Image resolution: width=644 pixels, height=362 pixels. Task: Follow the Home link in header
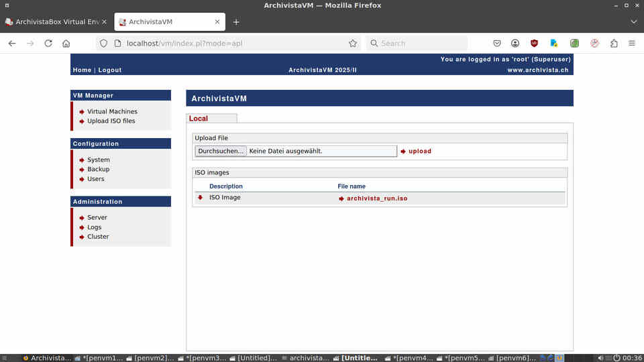(x=82, y=70)
